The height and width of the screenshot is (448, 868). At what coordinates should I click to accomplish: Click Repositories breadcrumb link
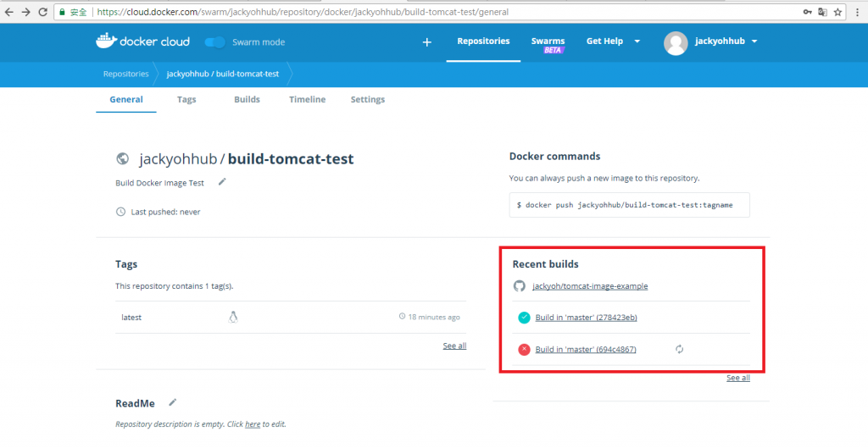point(126,75)
